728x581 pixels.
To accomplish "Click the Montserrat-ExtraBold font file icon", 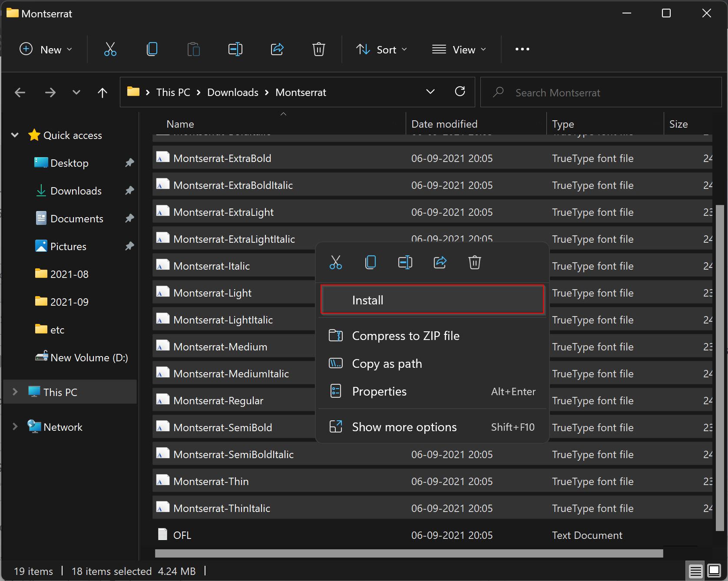I will point(163,158).
